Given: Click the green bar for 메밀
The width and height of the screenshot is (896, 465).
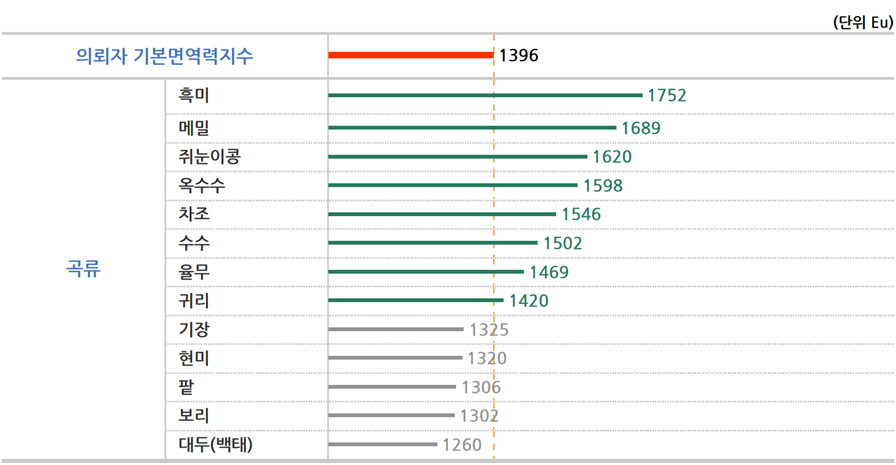Looking at the screenshot, I should [x=473, y=128].
